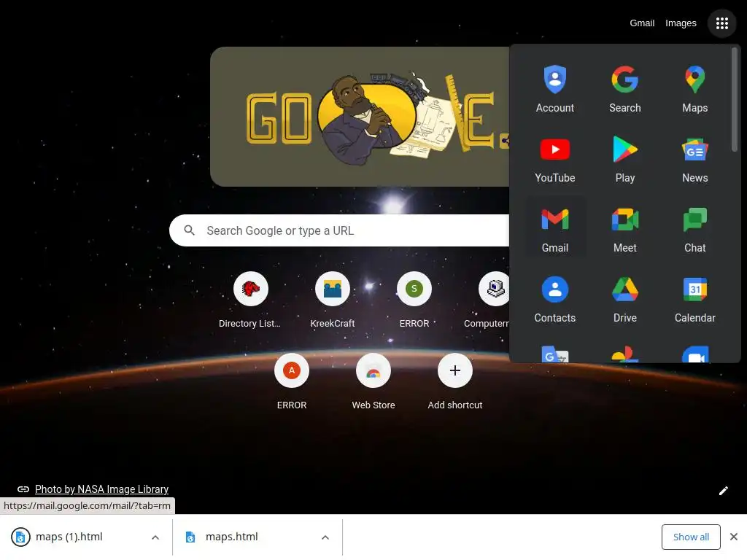Open Google Duo icon at the panel bottom

coord(694,354)
